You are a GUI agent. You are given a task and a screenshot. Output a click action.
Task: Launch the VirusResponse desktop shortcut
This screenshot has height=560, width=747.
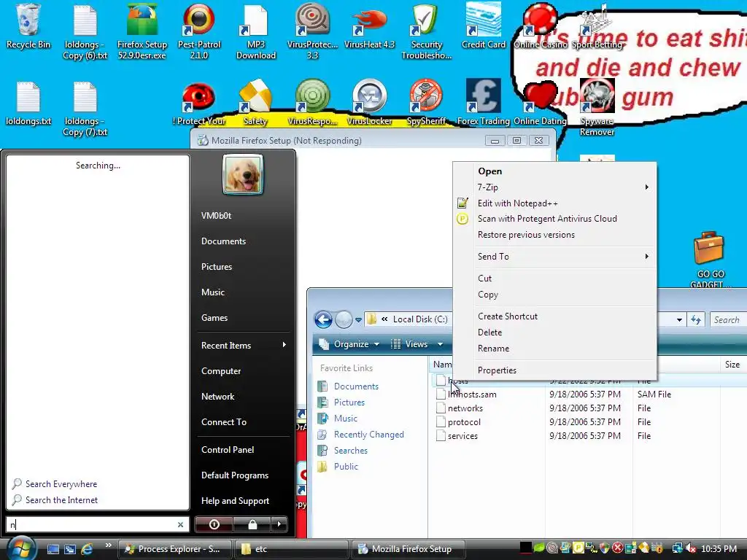312,104
